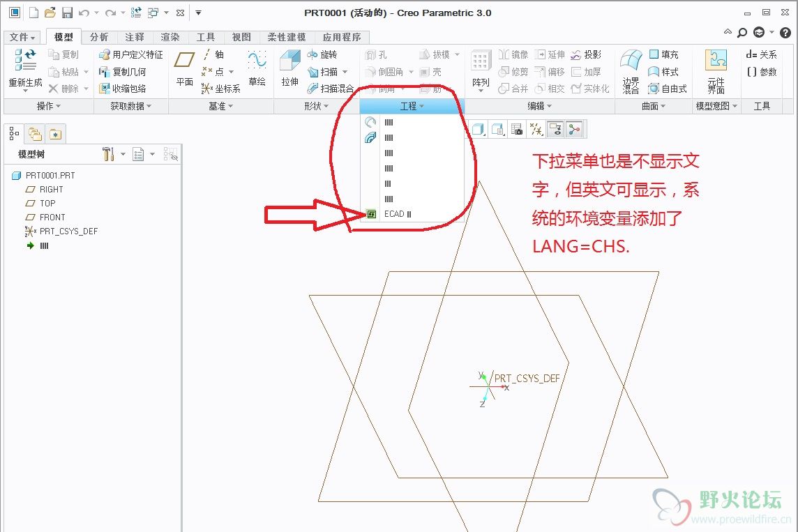This screenshot has height=532, width=798.
Task: Open saved views camera icon
Action: coord(517,129)
